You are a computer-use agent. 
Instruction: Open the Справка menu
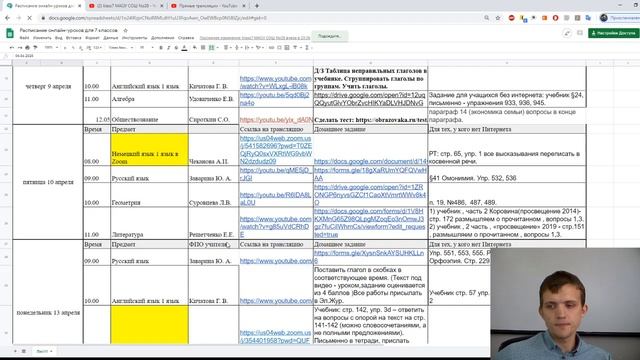click(186, 38)
